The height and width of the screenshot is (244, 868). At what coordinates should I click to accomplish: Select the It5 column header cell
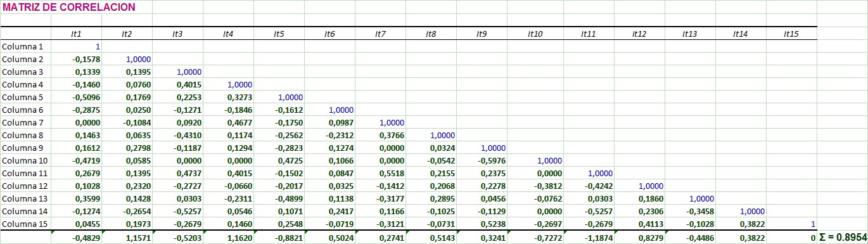point(279,34)
